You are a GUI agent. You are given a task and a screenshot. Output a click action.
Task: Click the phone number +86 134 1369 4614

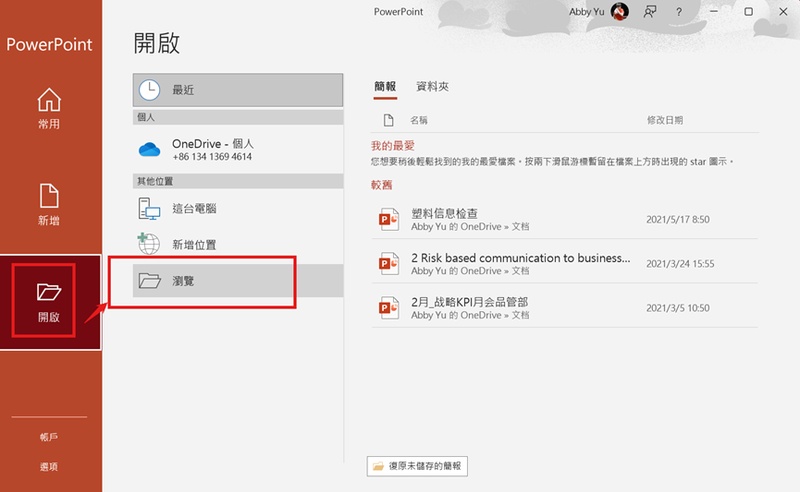point(212,157)
